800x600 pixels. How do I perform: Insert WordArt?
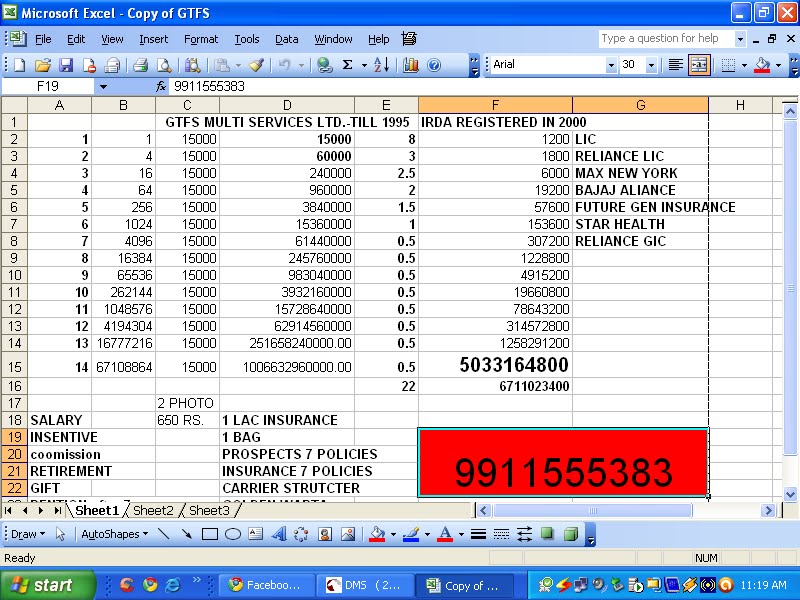point(279,534)
